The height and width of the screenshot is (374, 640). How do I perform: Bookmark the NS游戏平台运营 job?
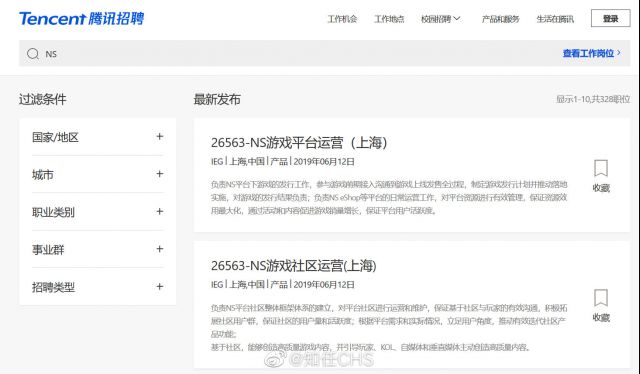pos(601,176)
